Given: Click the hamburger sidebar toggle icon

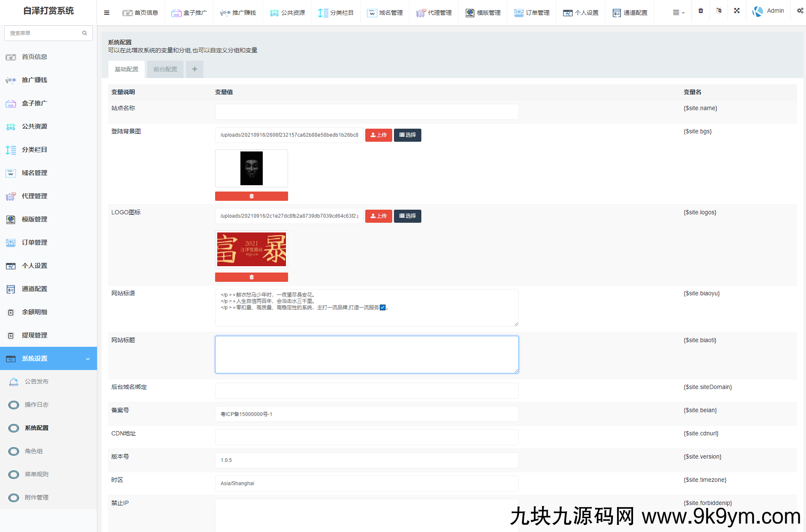Looking at the screenshot, I should 107,13.
